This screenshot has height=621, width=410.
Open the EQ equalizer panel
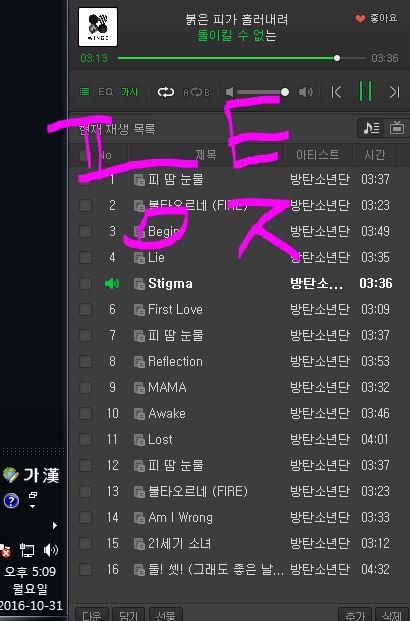105,92
